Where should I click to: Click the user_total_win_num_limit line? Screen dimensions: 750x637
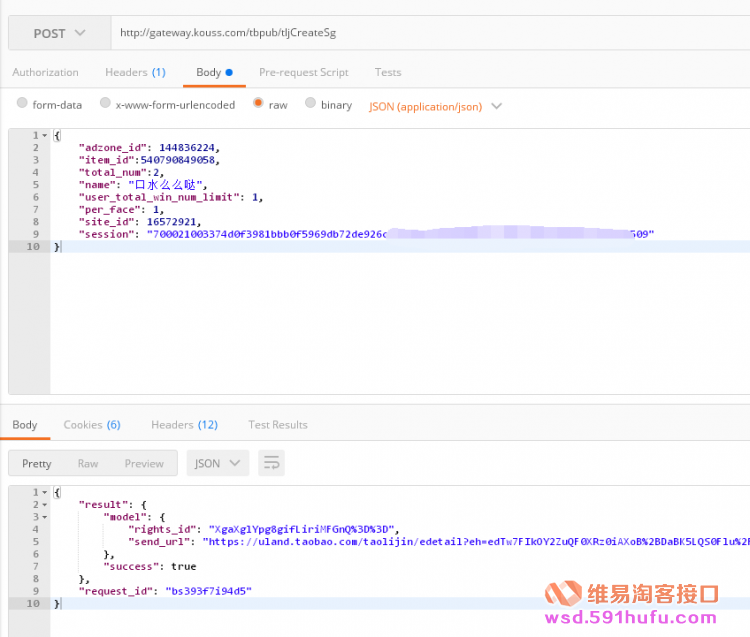171,198
